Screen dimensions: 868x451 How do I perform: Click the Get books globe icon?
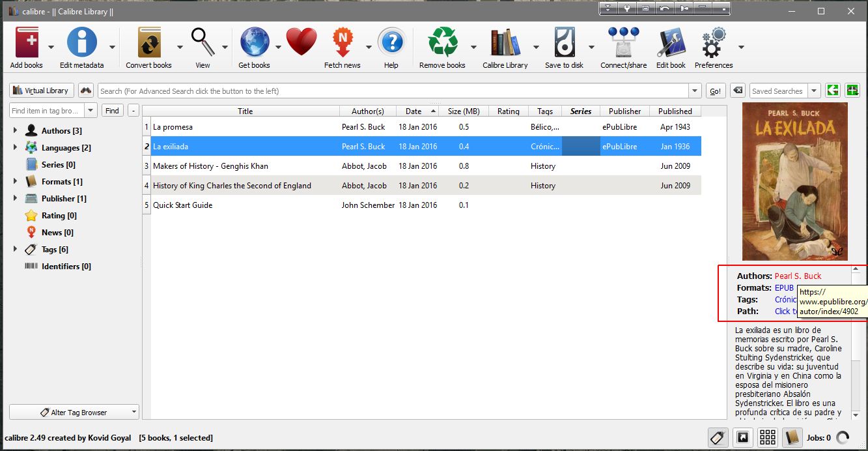point(255,43)
